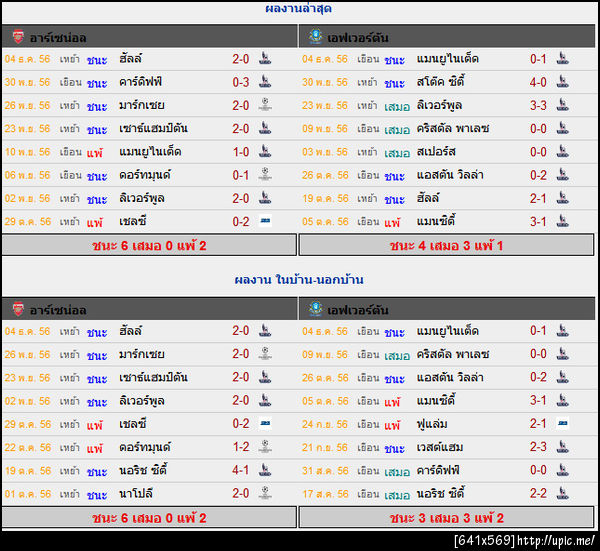The image size is (600, 551).
Task: Click Arsenal crest in ผลงานล่าสุด header
Action: coord(18,37)
